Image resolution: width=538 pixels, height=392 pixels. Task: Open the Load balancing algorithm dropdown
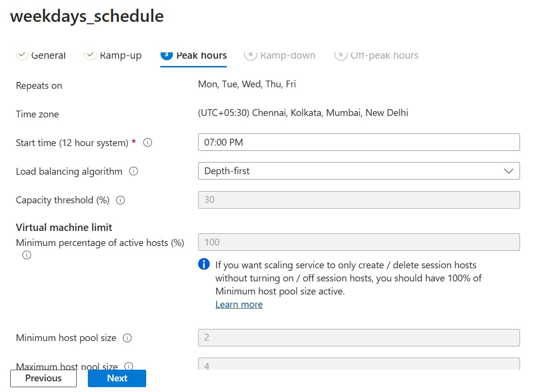pyautogui.click(x=358, y=171)
